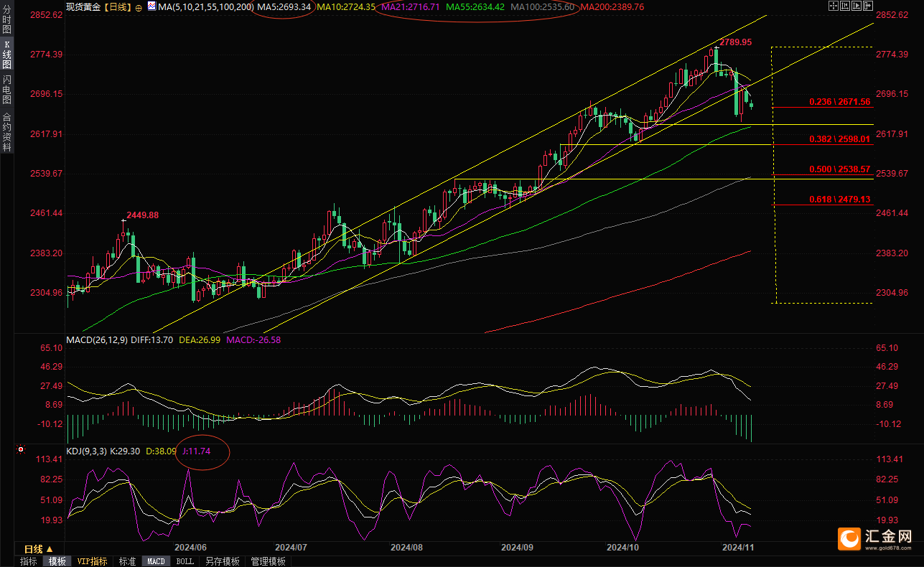Click the MA10:2724.35 value

click(x=346, y=6)
